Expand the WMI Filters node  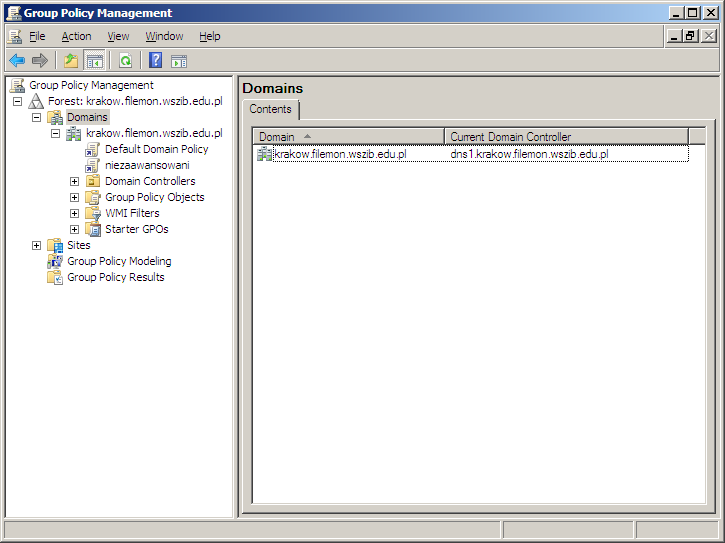(x=74, y=213)
